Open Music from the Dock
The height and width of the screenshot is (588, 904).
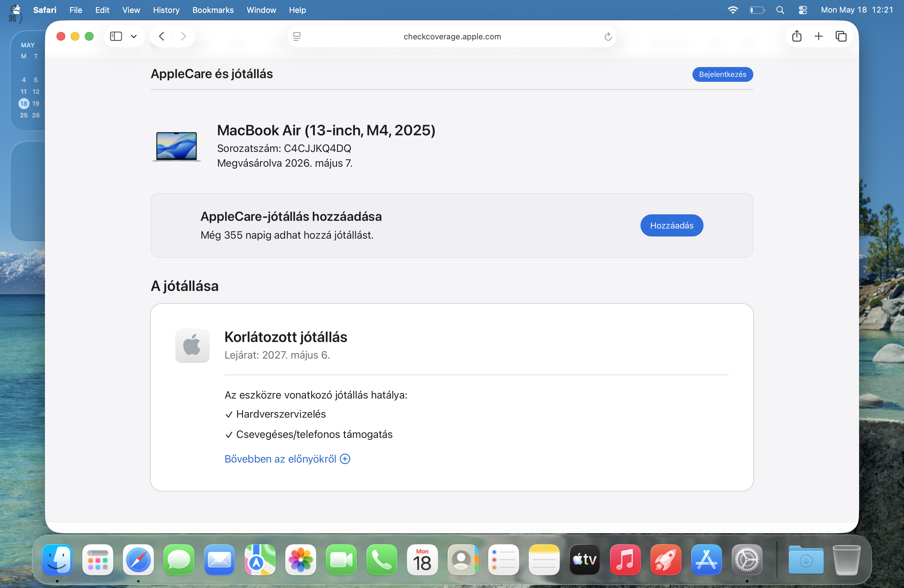(625, 560)
